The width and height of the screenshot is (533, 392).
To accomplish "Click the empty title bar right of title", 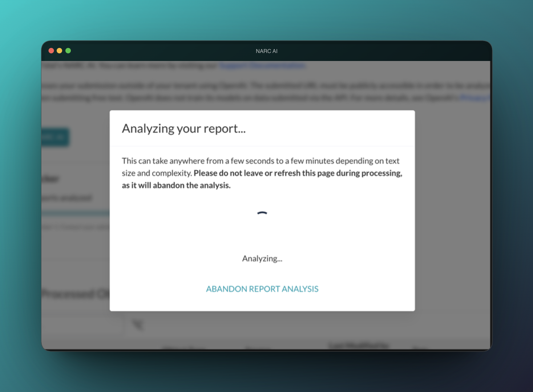I will [x=381, y=51].
